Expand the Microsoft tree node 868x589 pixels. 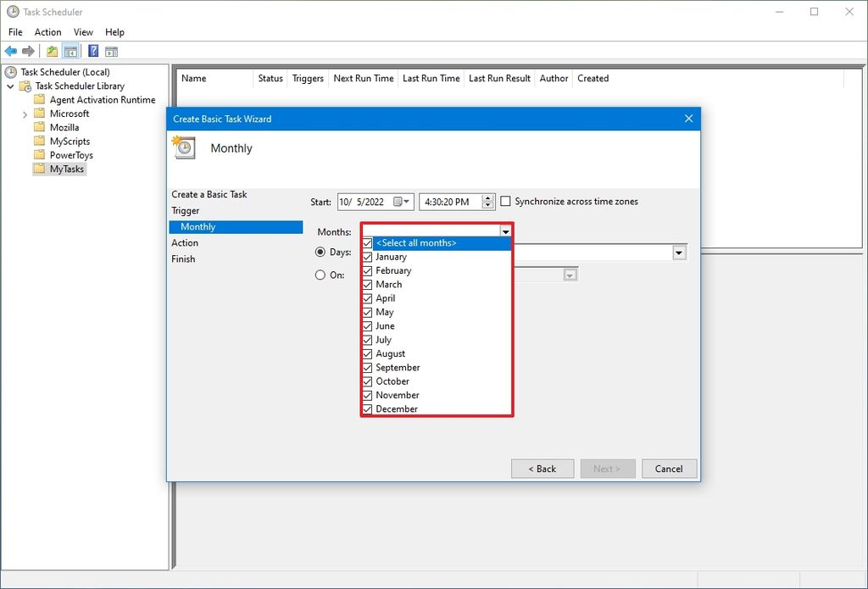(x=25, y=114)
